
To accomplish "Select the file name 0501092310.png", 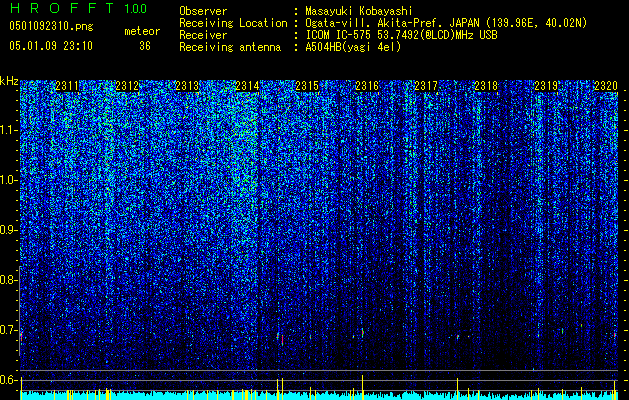I will [x=51, y=26].
